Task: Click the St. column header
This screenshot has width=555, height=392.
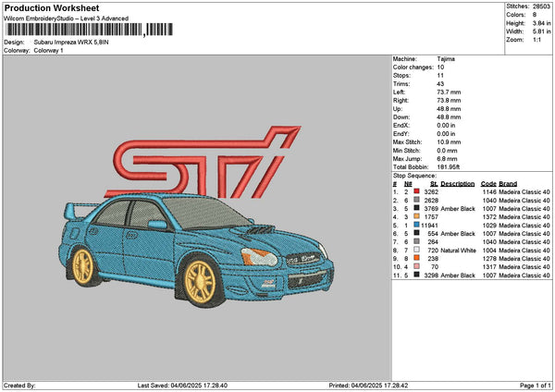Action: coord(433,183)
